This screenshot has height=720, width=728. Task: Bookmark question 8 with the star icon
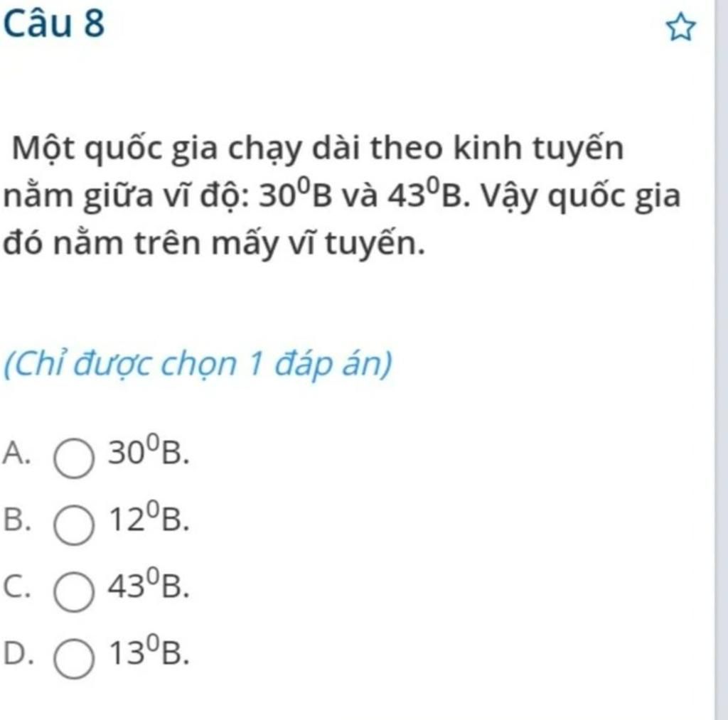click(681, 28)
